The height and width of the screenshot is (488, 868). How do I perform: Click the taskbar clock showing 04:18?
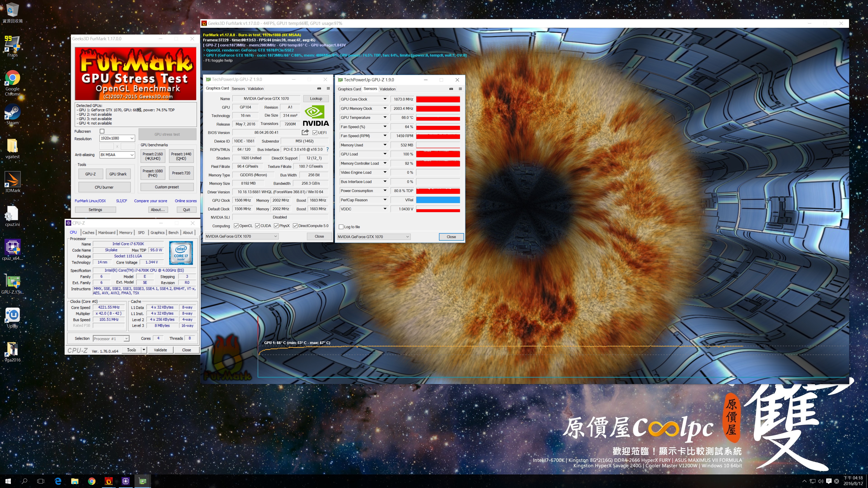(x=853, y=481)
